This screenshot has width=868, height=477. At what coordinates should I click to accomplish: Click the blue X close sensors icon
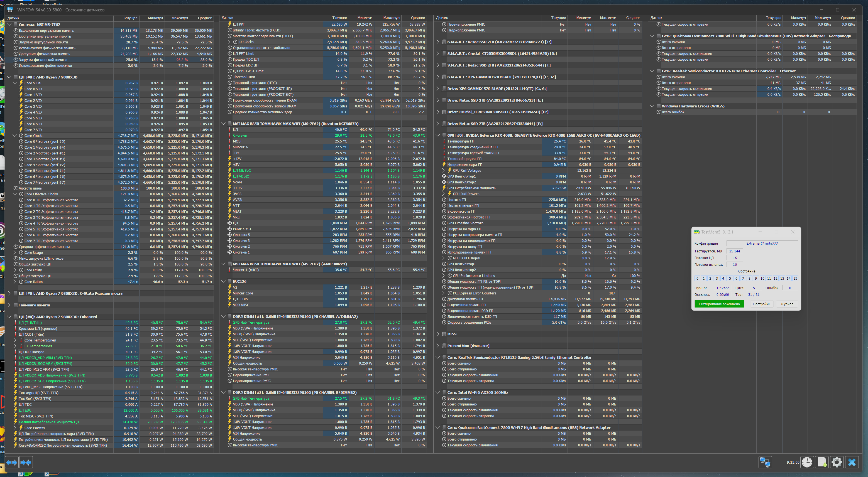click(852, 462)
